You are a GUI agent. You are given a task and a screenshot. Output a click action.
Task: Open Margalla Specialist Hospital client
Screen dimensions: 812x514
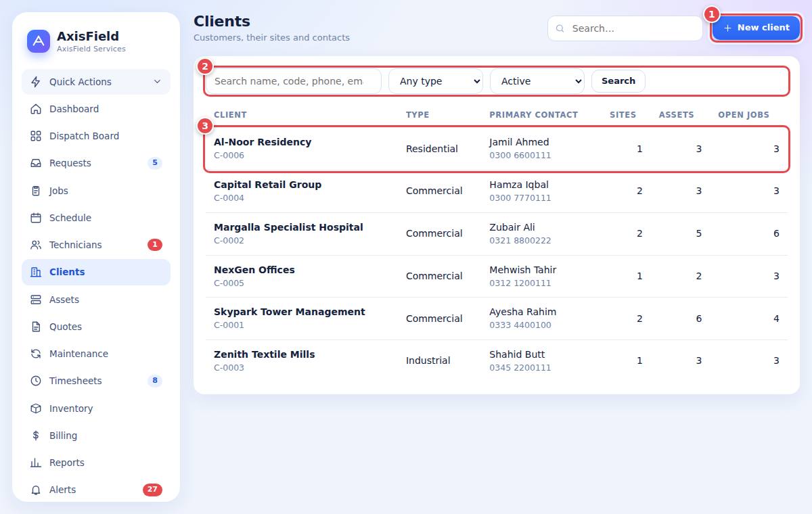click(288, 227)
